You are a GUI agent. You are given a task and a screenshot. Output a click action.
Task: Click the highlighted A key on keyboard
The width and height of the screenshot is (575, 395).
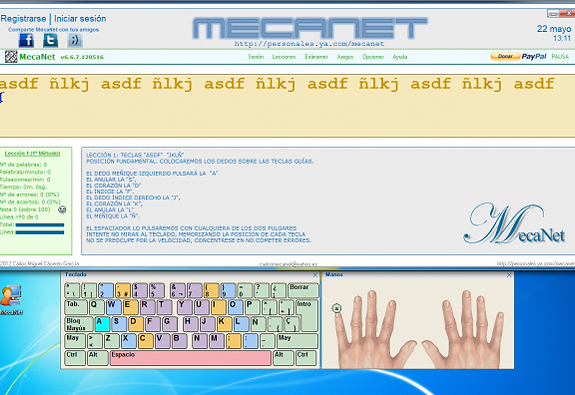(x=102, y=324)
